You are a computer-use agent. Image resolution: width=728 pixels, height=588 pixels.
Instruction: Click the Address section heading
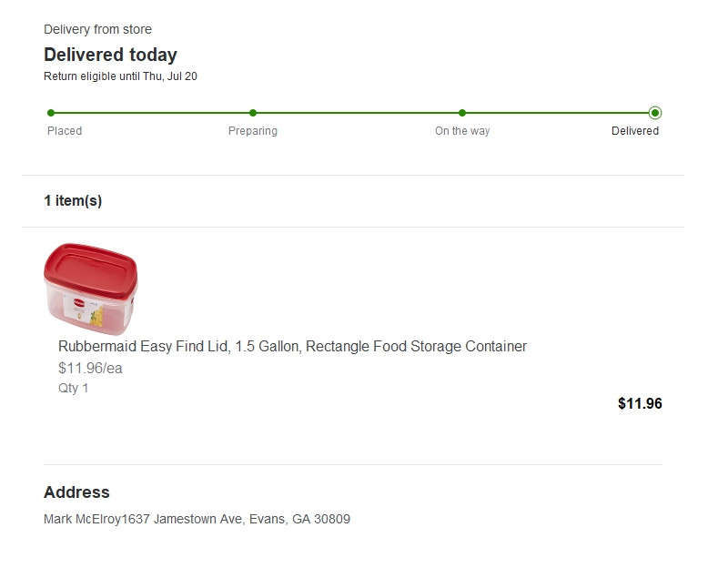[76, 492]
